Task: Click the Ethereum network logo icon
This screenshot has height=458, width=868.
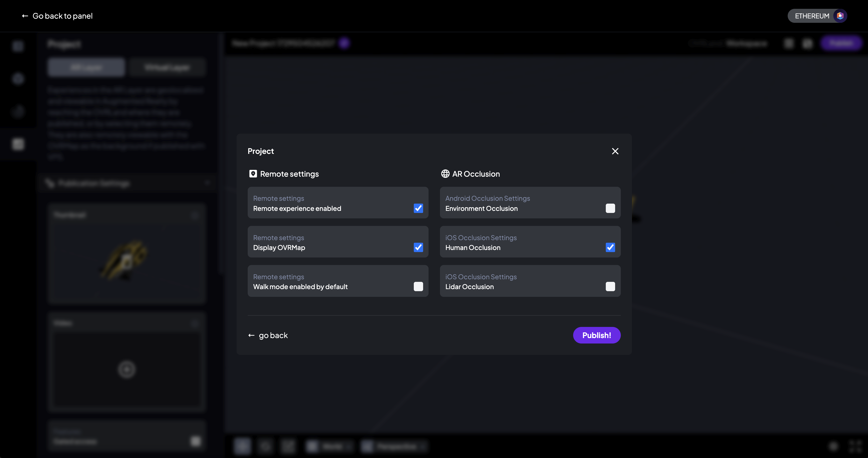Action: [840, 16]
